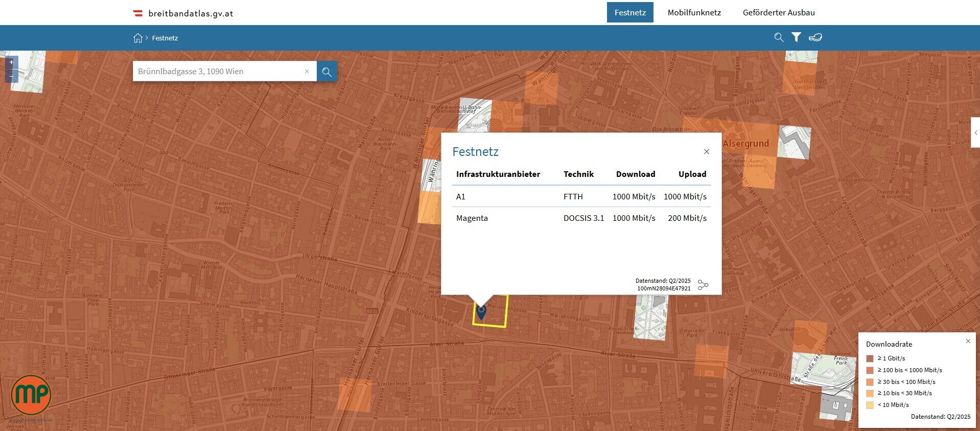Click the ≥ 1 Gbit/s legend swatch

[x=870, y=358]
